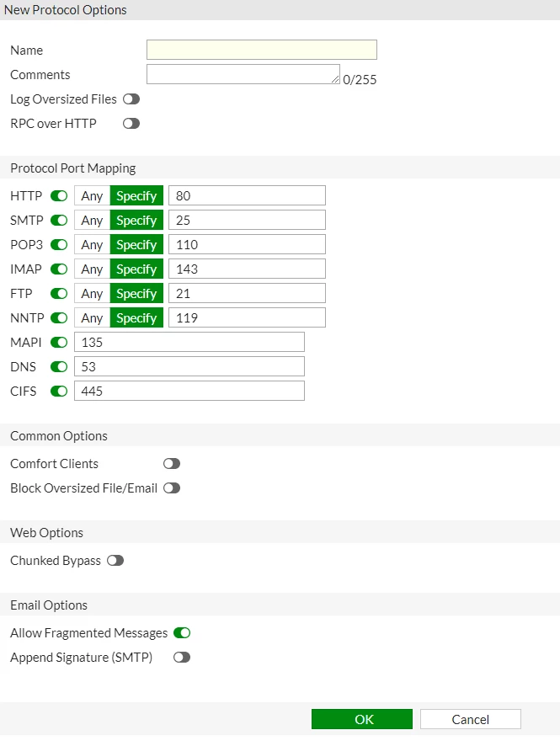The height and width of the screenshot is (746, 560).
Task: Pick Specify for IMAP port
Action: [136, 269]
